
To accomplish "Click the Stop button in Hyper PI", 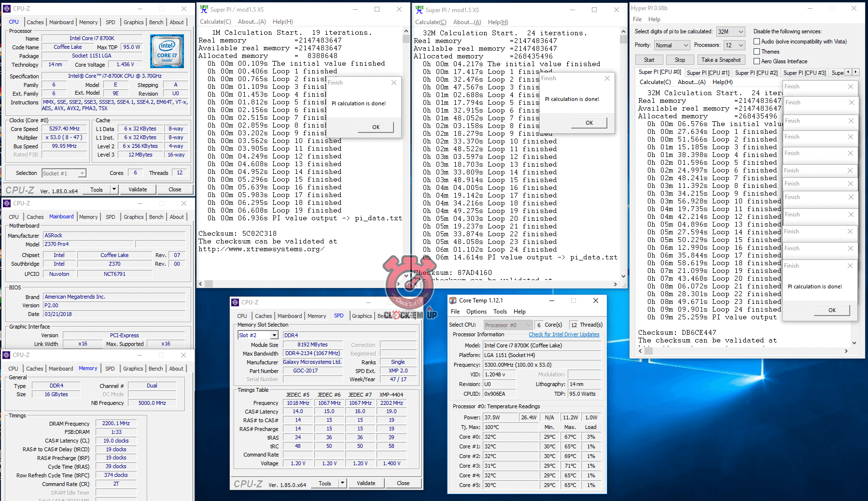I will (680, 60).
